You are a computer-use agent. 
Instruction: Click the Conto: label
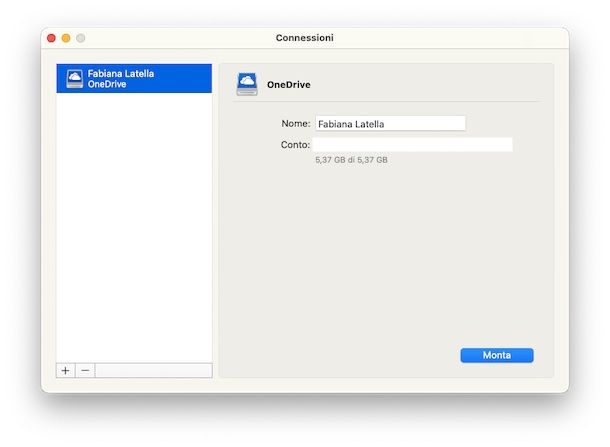(x=295, y=145)
